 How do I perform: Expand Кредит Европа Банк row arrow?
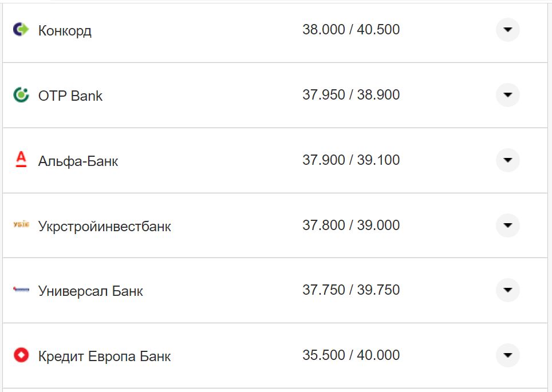click(507, 355)
